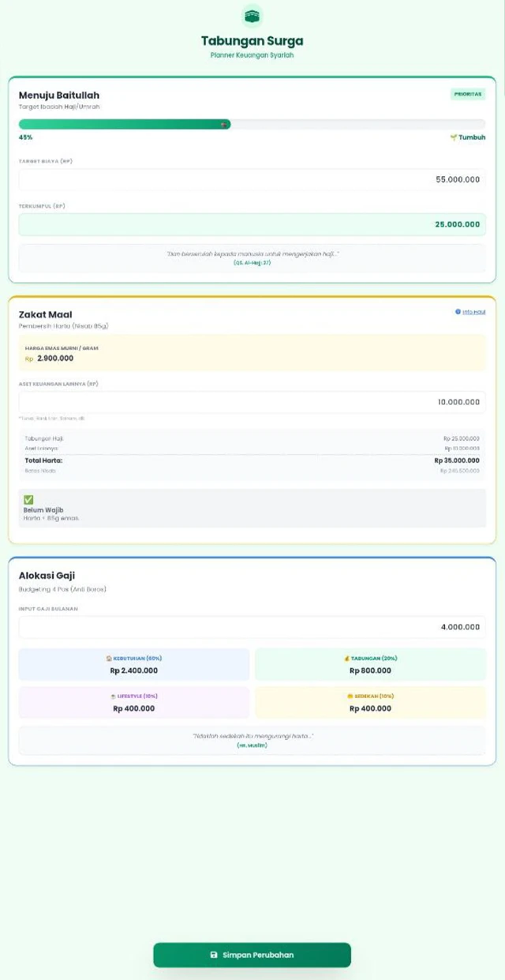Select the HR. Muslim quote reference

pos(252,744)
